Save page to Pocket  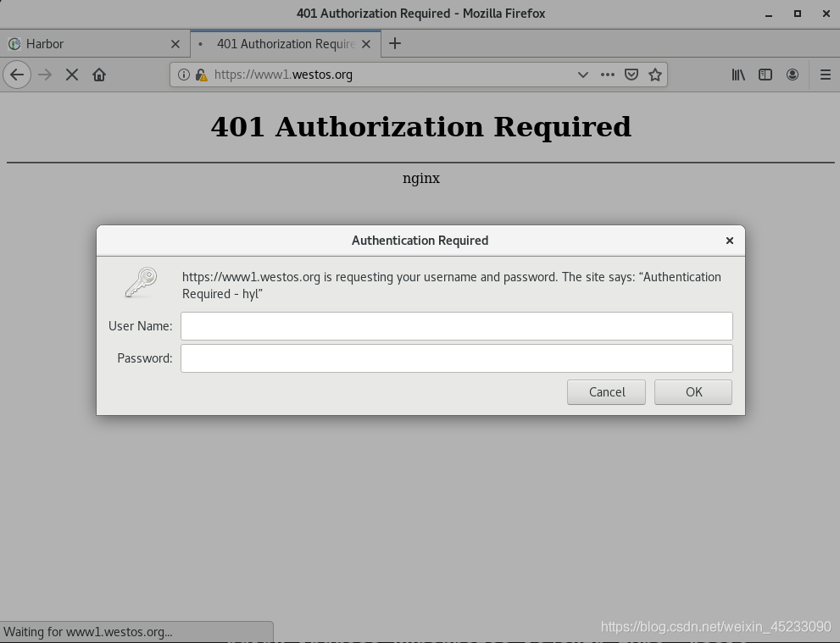pos(631,75)
